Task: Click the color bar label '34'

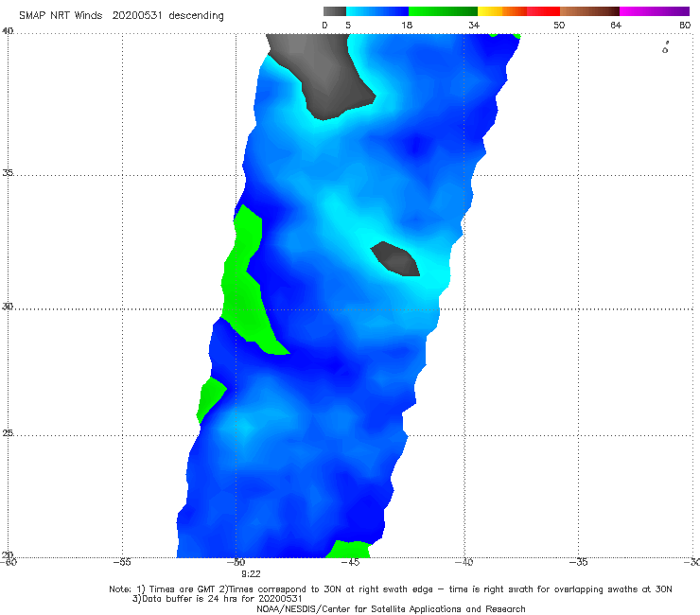Action: (474, 26)
